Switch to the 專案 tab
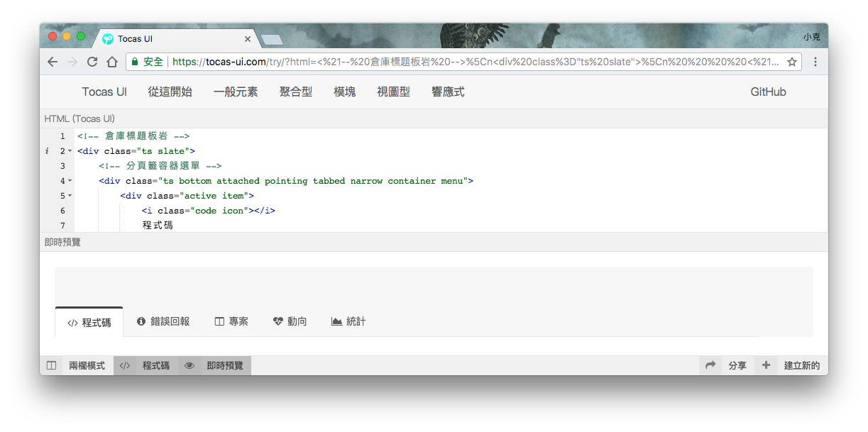The height and width of the screenshot is (432, 868). pos(231,321)
